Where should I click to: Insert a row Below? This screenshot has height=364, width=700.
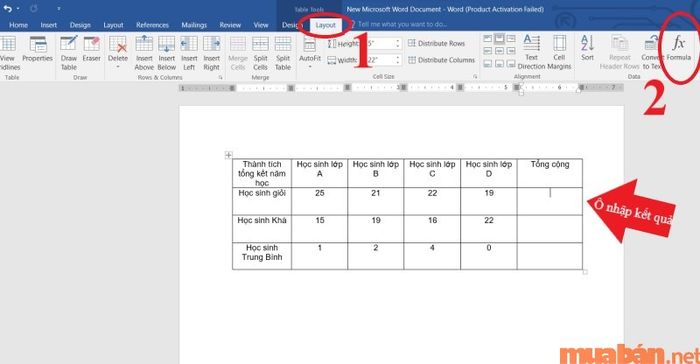(x=167, y=53)
